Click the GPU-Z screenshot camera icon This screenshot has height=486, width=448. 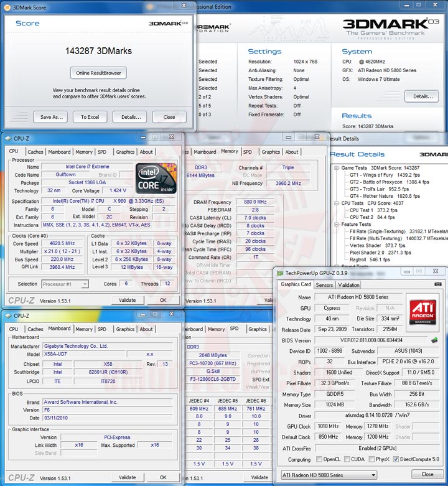(437, 284)
